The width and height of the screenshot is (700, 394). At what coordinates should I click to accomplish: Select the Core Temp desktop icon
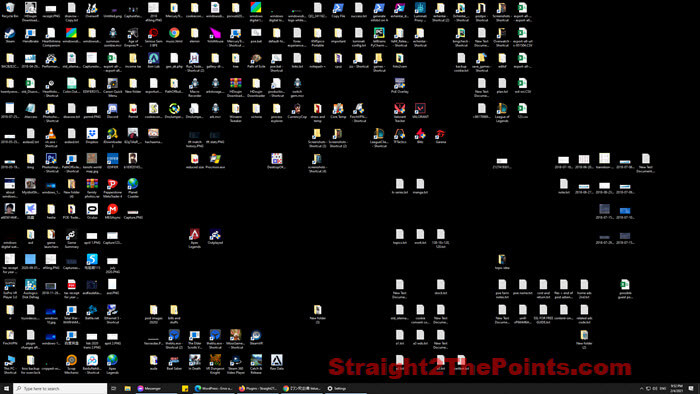coord(338,111)
